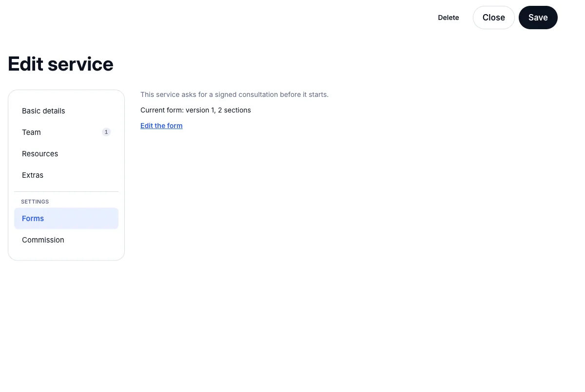585x392 pixels.
Task: Click the Team count badge showing 1
Action: click(x=106, y=132)
